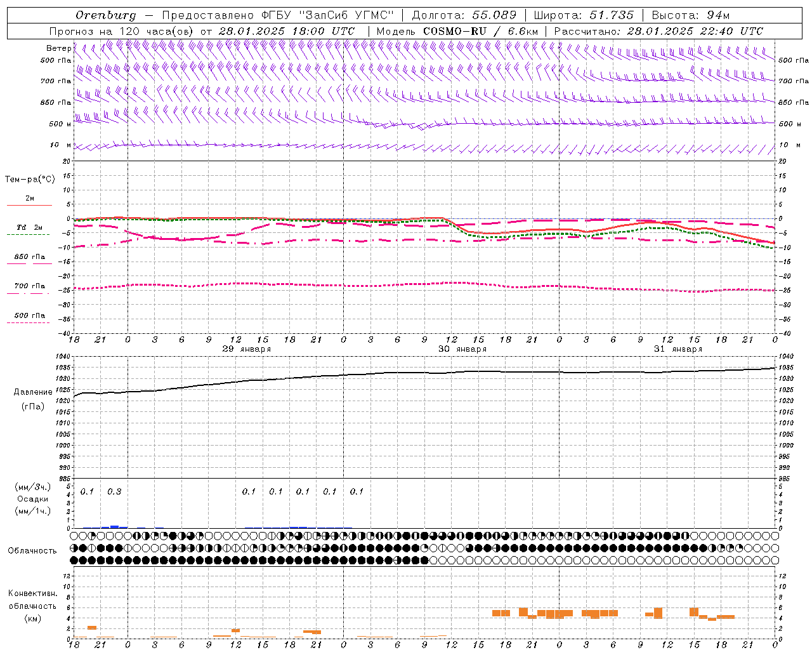Image resolution: width=812 pixels, height=650 pixels.
Task: Click the Давление pressure panel label
Action: 33,392
